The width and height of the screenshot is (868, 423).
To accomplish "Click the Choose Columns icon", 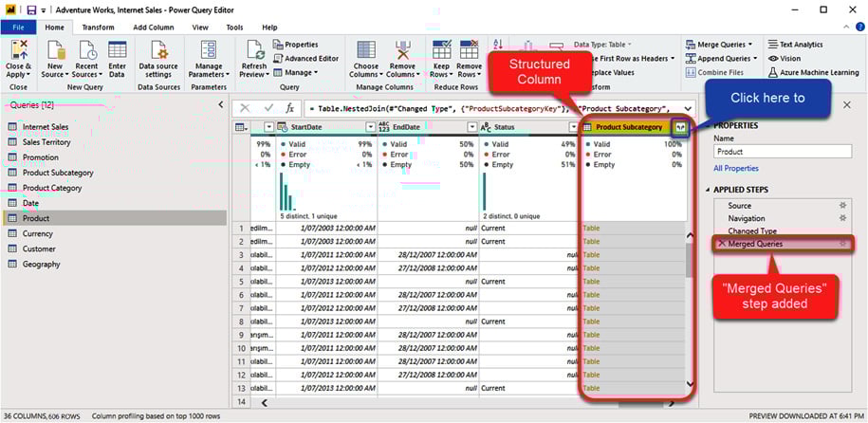I will tap(366, 50).
